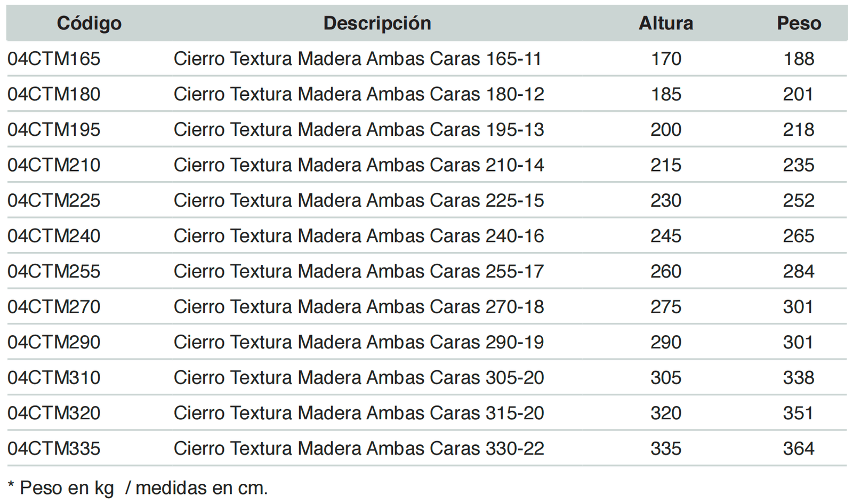
Task: Select product code 04CTM290
Action: tap(54, 342)
